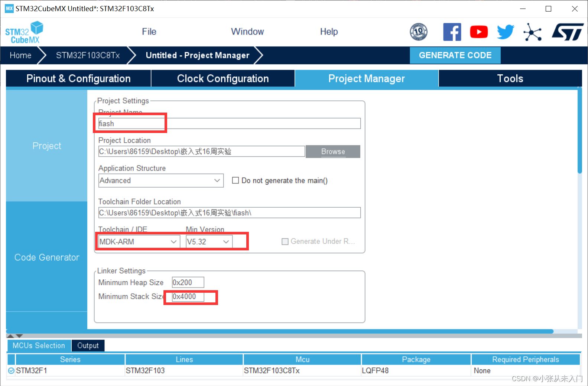This screenshot has width=588, height=386.
Task: Select the Project side section
Action: tap(47, 146)
